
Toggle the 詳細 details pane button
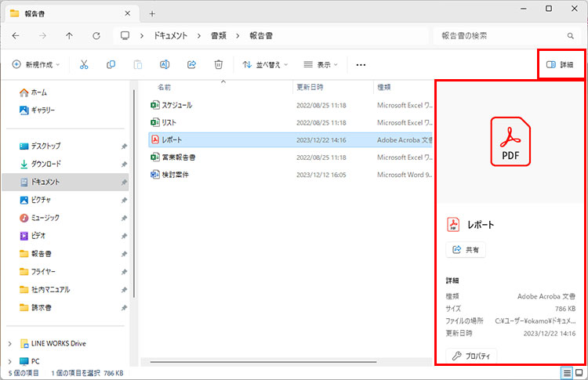pyautogui.click(x=560, y=64)
